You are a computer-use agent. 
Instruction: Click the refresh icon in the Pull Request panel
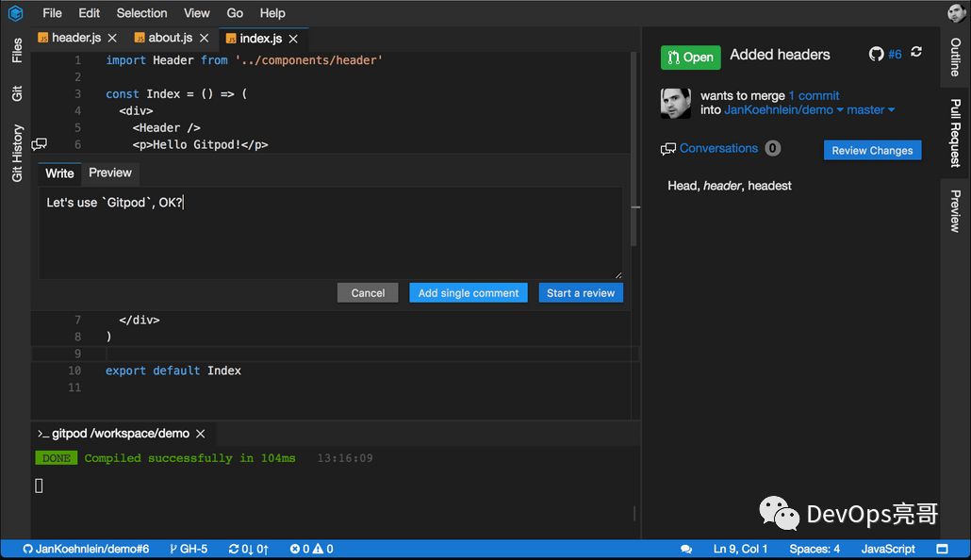[x=916, y=53]
